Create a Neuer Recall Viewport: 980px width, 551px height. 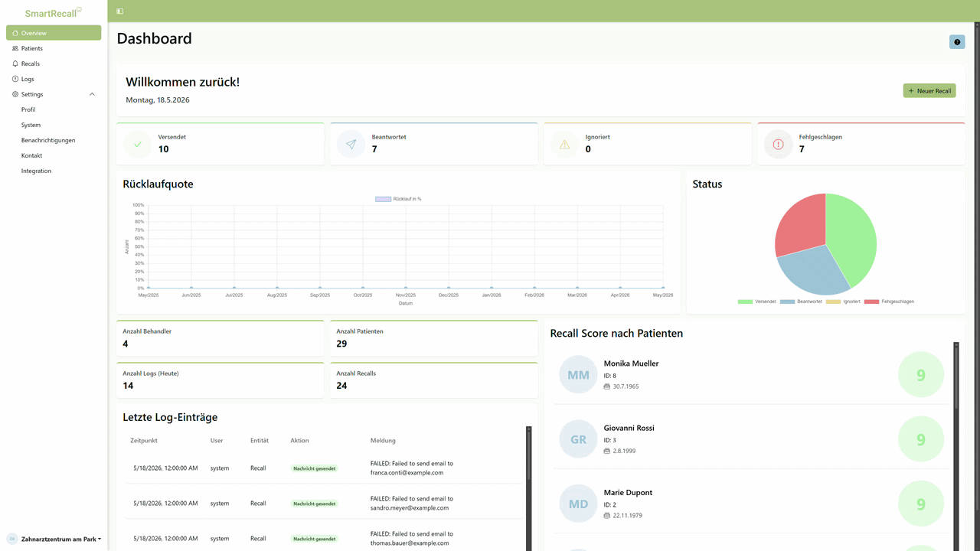point(929,91)
